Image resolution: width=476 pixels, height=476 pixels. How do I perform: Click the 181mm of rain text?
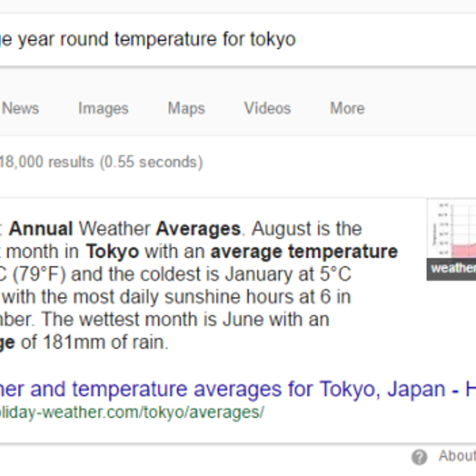pos(106,343)
